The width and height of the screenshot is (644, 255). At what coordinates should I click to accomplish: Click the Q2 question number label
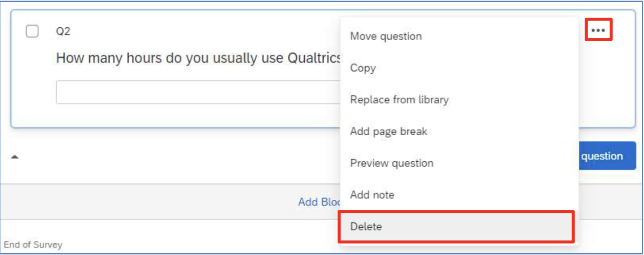pos(63,32)
